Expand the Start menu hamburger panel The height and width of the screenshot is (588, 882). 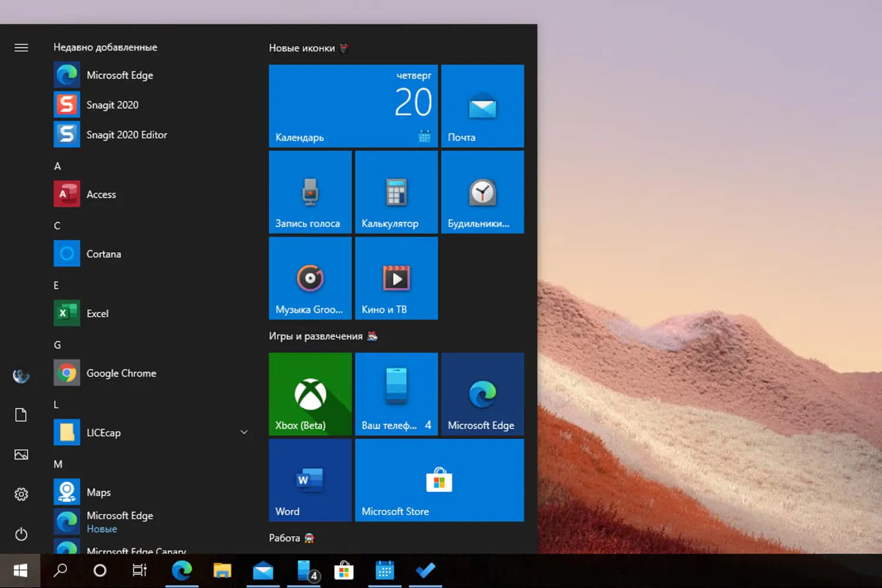point(21,48)
